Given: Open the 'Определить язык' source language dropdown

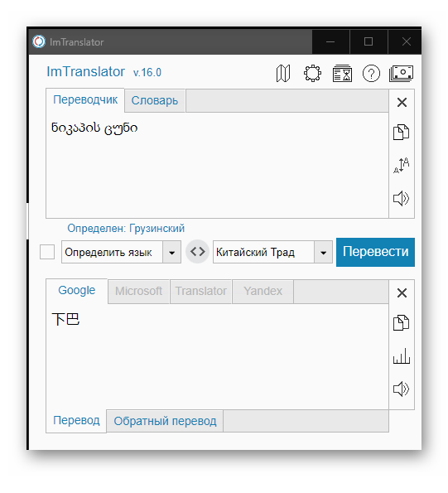Looking at the screenshot, I should [x=121, y=252].
